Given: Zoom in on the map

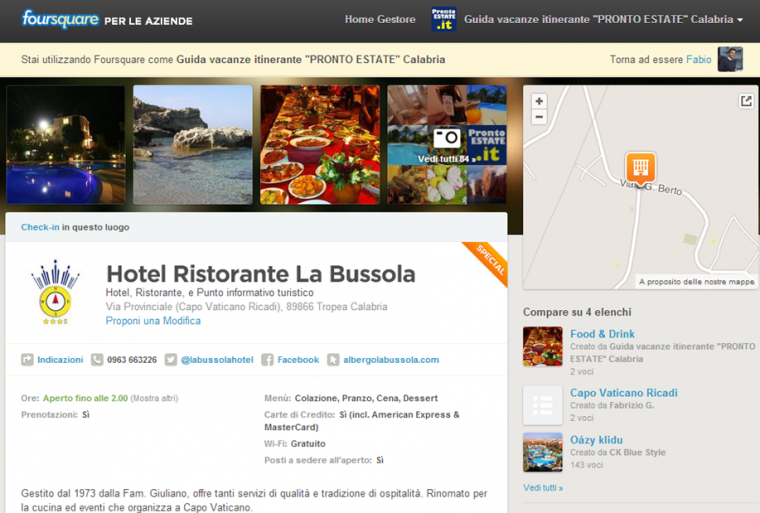Looking at the screenshot, I should tap(539, 101).
